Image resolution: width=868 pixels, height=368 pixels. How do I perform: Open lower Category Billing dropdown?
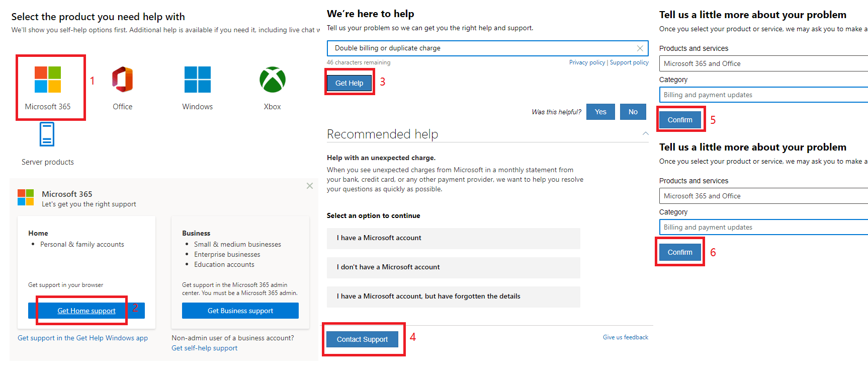[x=763, y=227]
